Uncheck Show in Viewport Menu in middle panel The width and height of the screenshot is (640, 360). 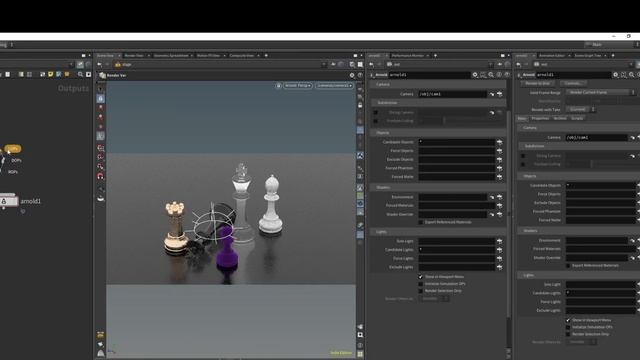[x=420, y=277]
